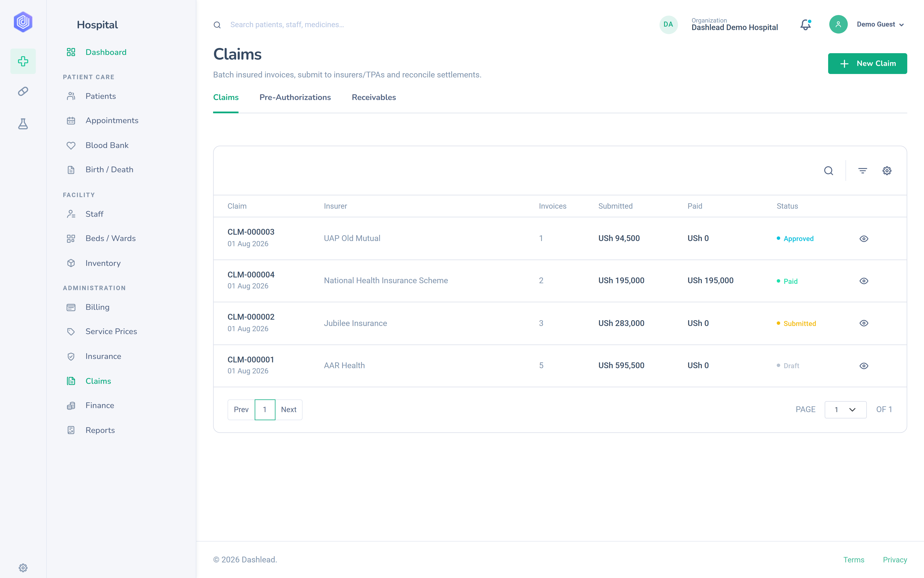The height and width of the screenshot is (578, 924).
Task: Click the Dashboard grid icon
Action: tap(71, 52)
